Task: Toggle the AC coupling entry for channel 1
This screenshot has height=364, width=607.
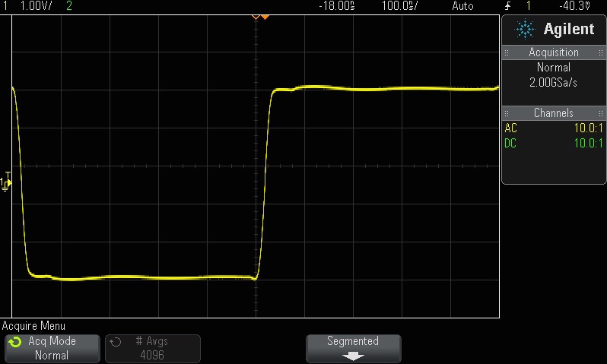Action: click(510, 128)
